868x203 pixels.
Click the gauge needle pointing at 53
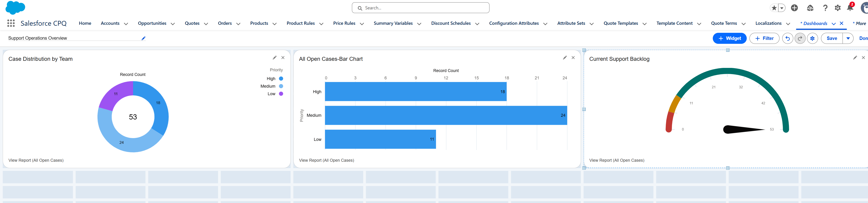pyautogui.click(x=744, y=129)
